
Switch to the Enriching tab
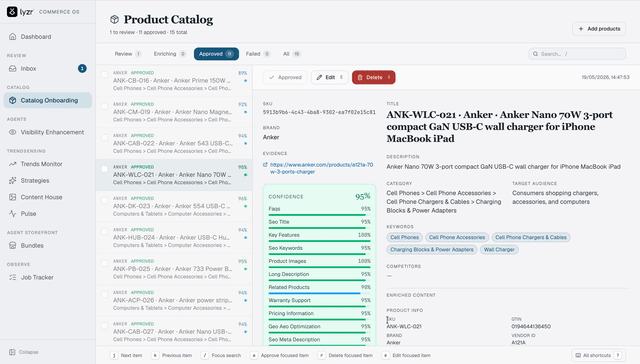[169, 54]
